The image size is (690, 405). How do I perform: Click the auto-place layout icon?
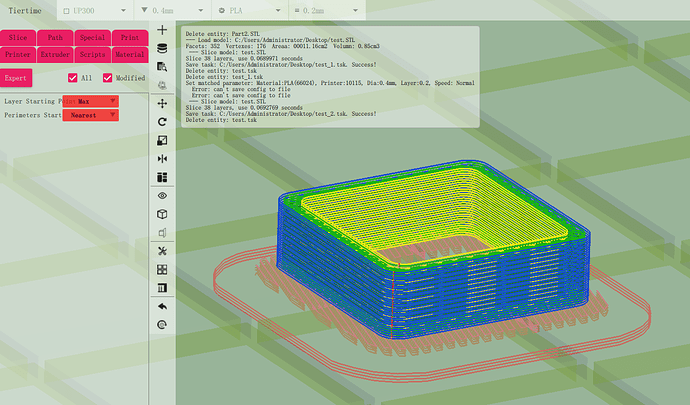[162, 177]
